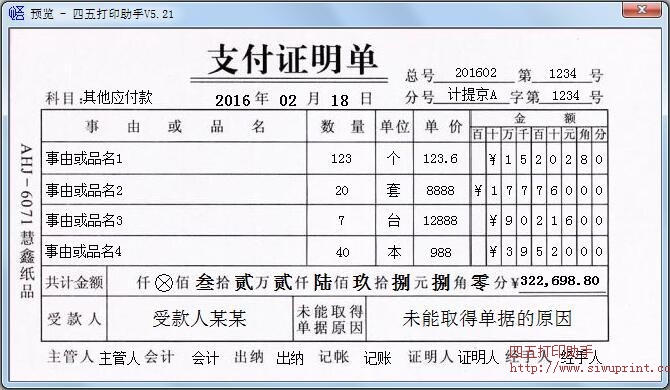Click the window title 预览 - 四五打印助手V5.21
Screen dimensions: 670x390
(102, 14)
